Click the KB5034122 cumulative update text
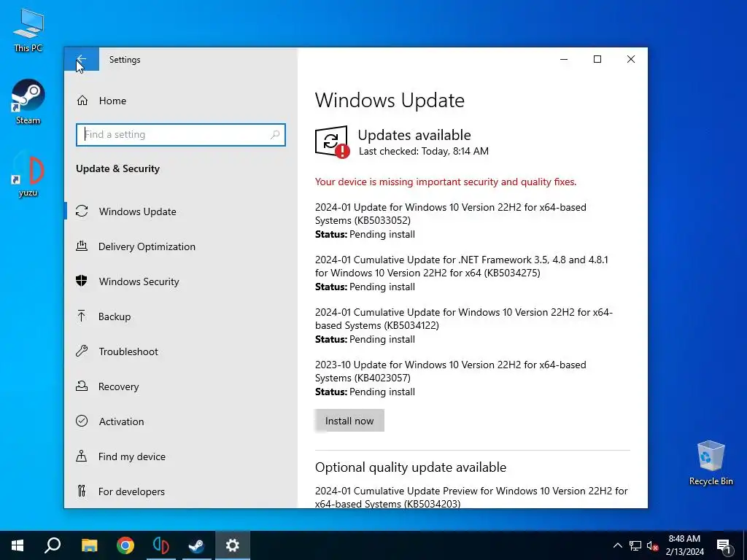 click(463, 319)
